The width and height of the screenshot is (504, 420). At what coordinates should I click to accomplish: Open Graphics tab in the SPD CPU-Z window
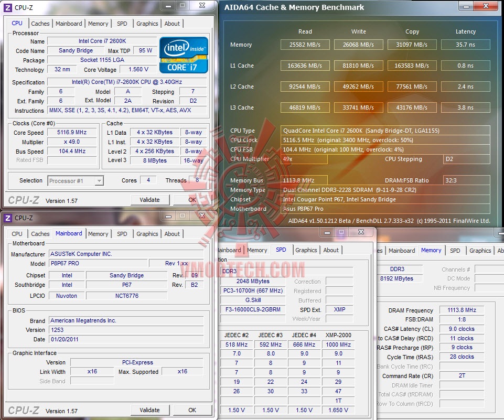(x=306, y=250)
